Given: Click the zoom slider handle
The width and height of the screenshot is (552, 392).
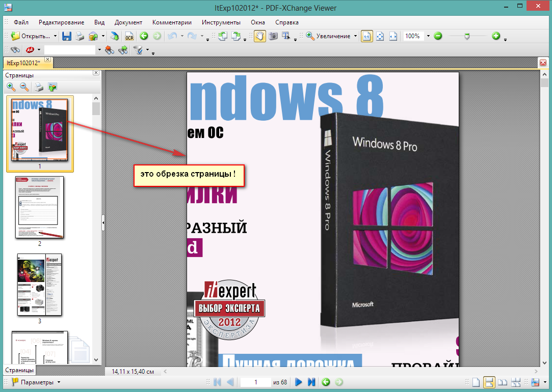Looking at the screenshot, I should click(x=467, y=36).
